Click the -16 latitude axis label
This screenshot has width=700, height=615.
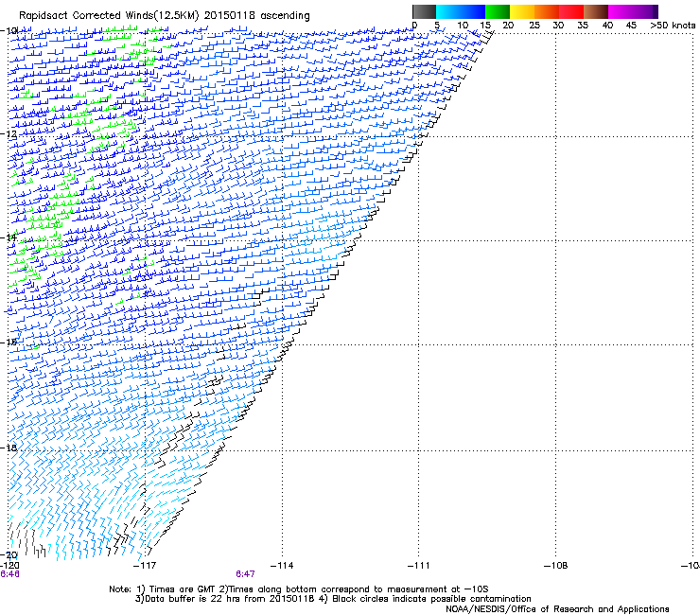point(9,343)
